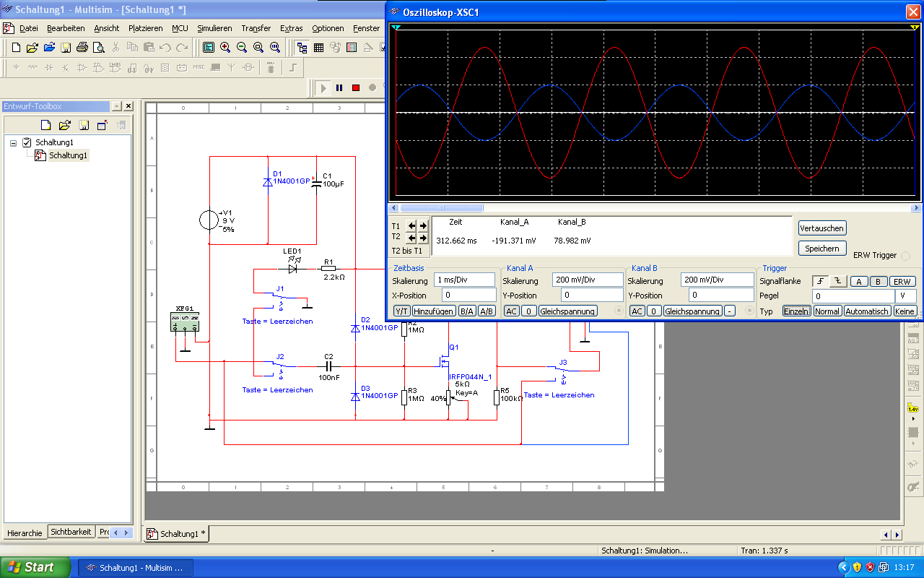This screenshot has width=924, height=578.
Task: Stop the simulation with the red square
Action: 356,87
